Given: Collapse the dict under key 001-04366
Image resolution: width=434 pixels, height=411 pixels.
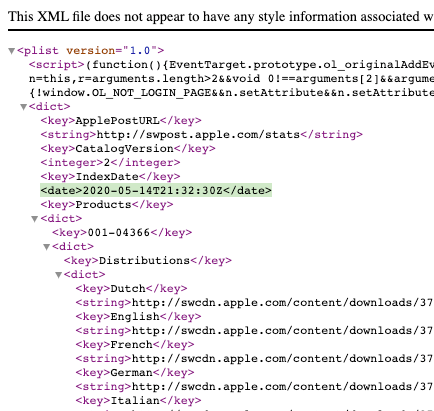Looking at the screenshot, I should (x=46, y=247).
